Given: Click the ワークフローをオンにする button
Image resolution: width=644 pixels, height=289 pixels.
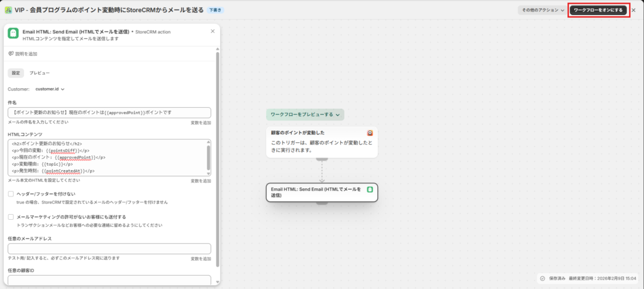Looking at the screenshot, I should point(598,10).
